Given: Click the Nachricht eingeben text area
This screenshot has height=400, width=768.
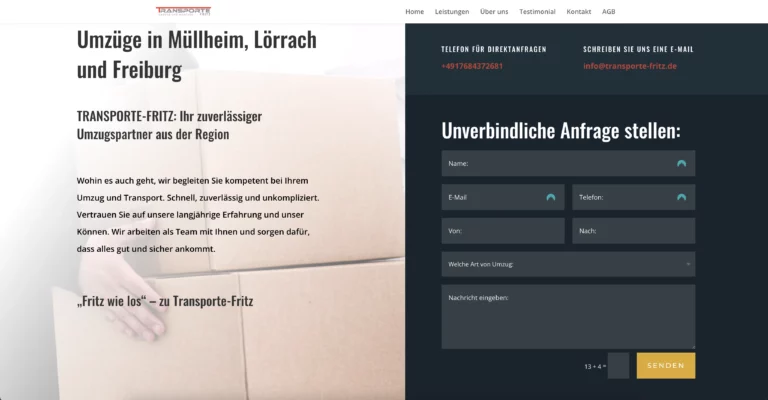Looking at the screenshot, I should pos(568,317).
